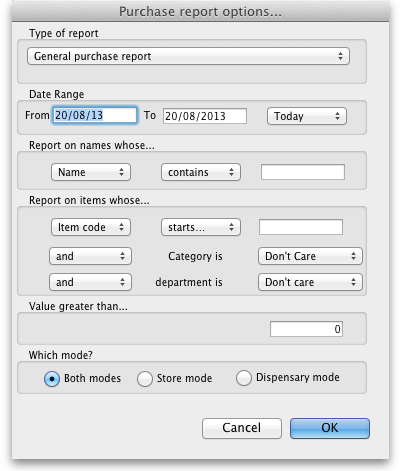Click the To date field
The height and width of the screenshot is (471, 401).
click(x=205, y=116)
